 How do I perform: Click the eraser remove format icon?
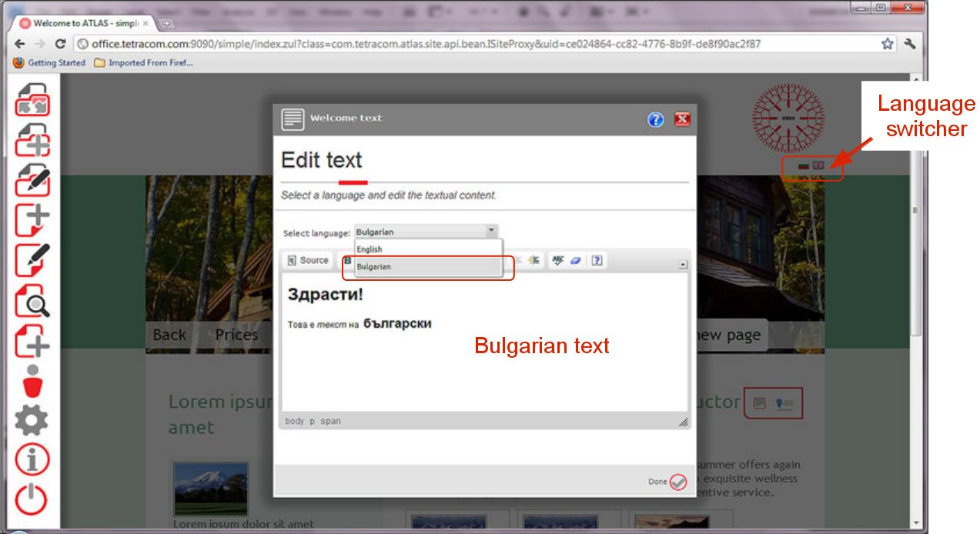pyautogui.click(x=575, y=261)
